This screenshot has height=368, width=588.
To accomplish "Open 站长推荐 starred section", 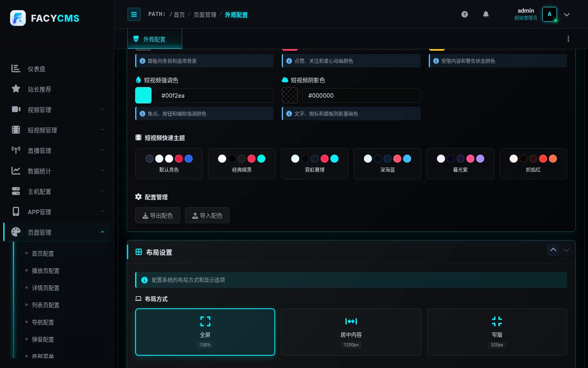I will 57,89.
